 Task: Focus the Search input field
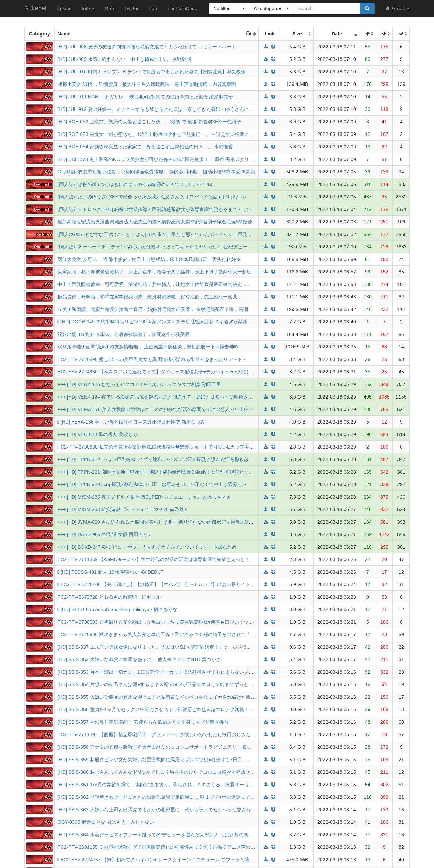pyautogui.click(x=326, y=8)
